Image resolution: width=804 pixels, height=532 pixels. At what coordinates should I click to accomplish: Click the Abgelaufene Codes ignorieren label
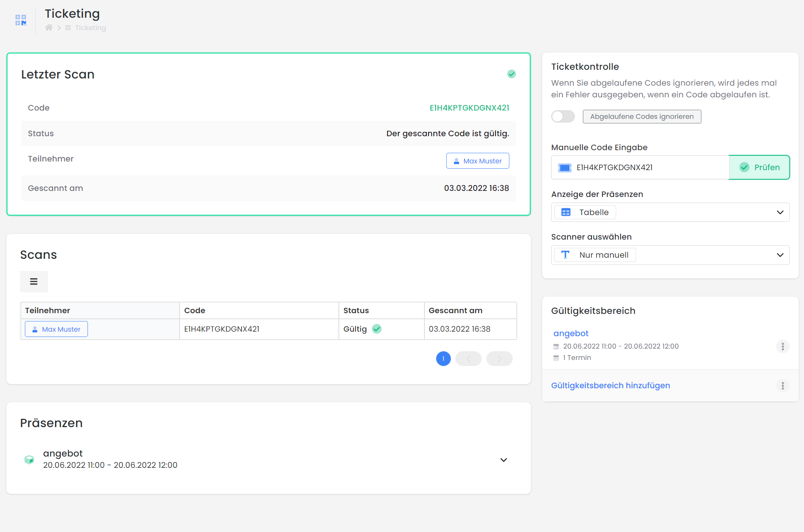tap(641, 117)
